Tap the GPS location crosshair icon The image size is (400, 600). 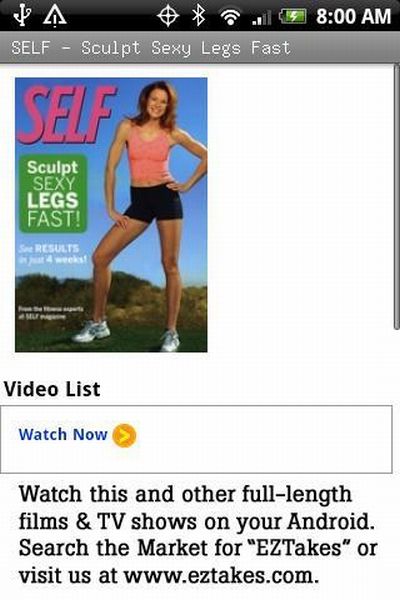(x=168, y=16)
